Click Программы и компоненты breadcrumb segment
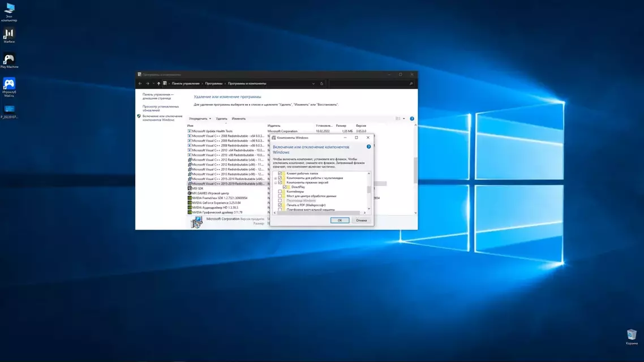644x362 pixels. tap(247, 83)
